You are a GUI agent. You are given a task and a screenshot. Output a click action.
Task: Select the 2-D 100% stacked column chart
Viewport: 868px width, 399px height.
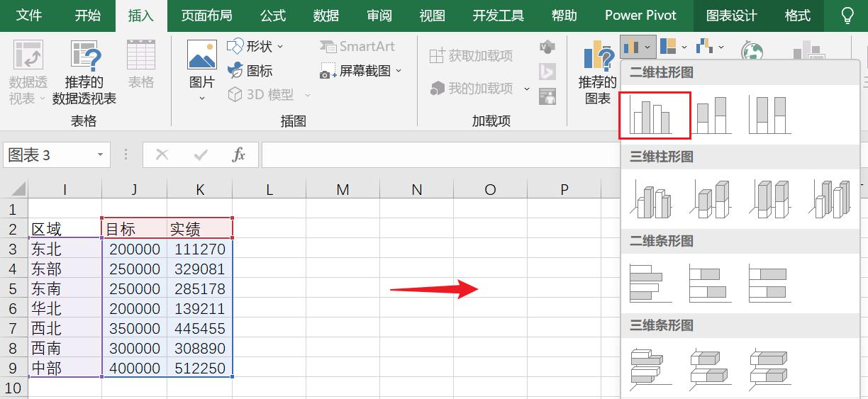(x=770, y=116)
